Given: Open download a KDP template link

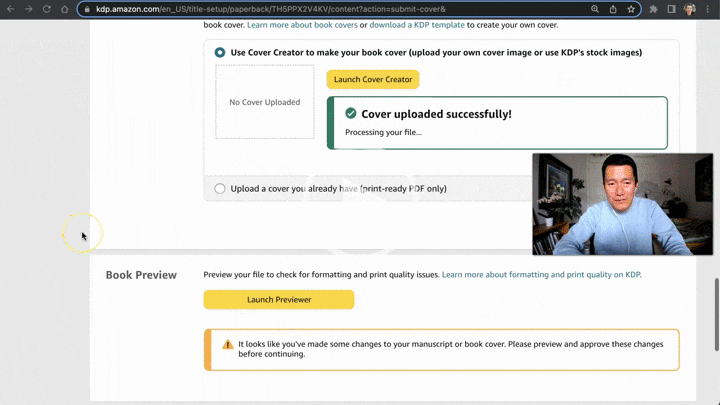Looking at the screenshot, I should pos(417,25).
